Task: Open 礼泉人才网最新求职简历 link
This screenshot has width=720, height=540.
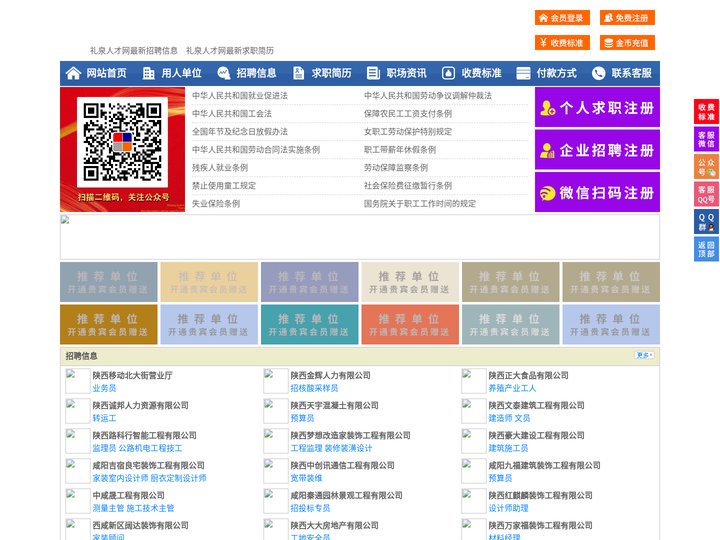Action: 230,51
